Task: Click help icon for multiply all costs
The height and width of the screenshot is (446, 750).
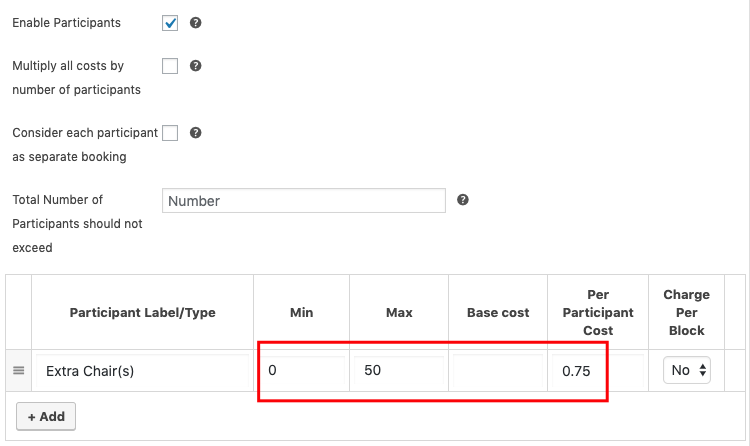Action: pos(196,66)
